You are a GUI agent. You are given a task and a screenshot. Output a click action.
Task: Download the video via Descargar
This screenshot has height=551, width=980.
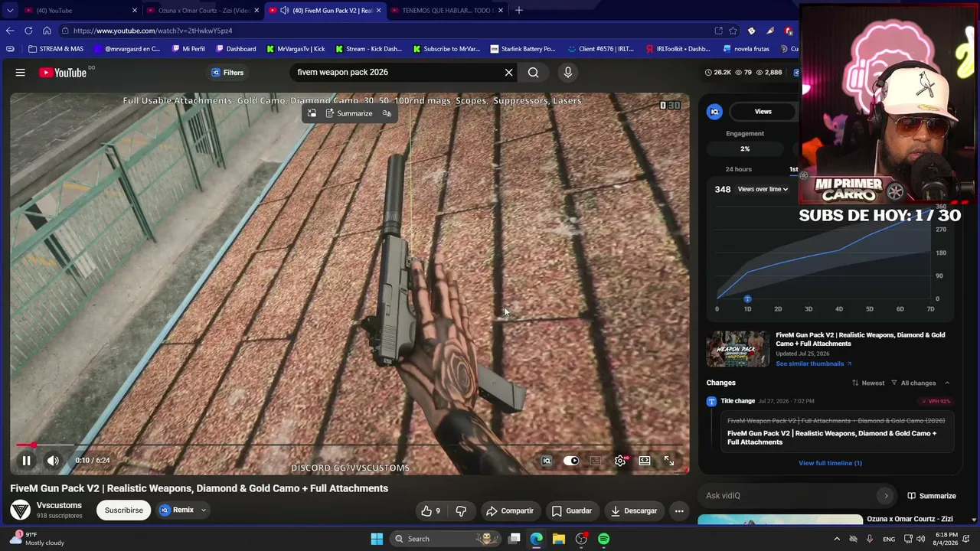pyautogui.click(x=634, y=510)
